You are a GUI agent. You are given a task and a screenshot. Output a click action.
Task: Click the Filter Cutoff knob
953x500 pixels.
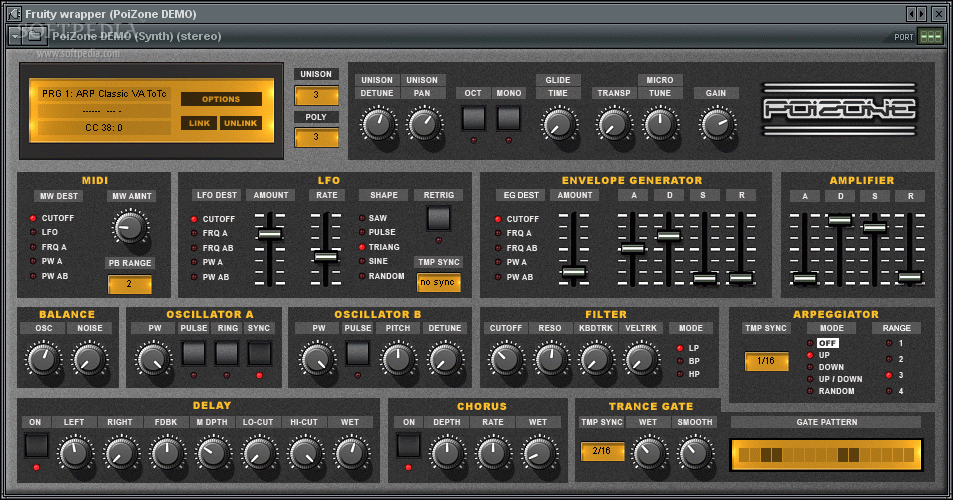pyautogui.click(x=506, y=359)
